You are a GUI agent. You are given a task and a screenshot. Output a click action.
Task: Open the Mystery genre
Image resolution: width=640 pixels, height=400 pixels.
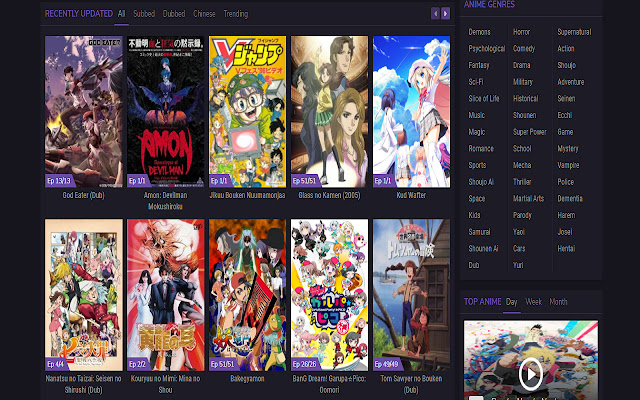[568, 149]
